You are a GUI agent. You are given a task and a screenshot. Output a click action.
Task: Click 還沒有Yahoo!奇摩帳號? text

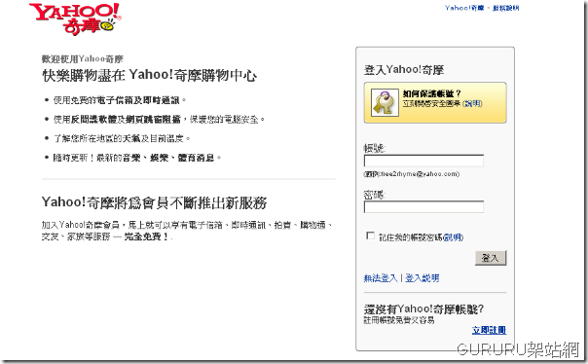[x=423, y=309]
